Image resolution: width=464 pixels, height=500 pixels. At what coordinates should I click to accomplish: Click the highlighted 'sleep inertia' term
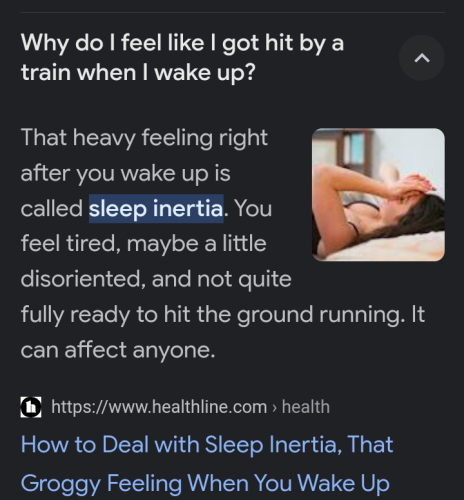[156, 208]
